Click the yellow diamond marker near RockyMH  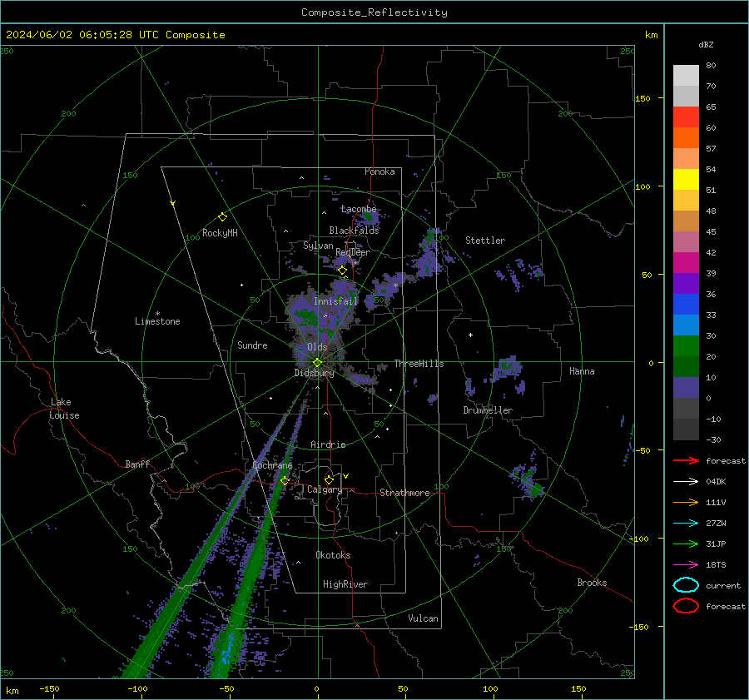222,217
